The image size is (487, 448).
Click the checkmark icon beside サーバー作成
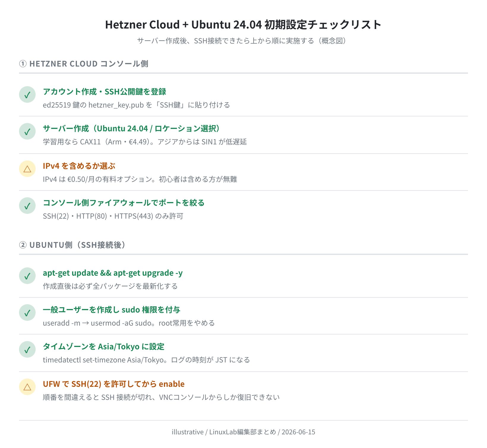coord(27,131)
